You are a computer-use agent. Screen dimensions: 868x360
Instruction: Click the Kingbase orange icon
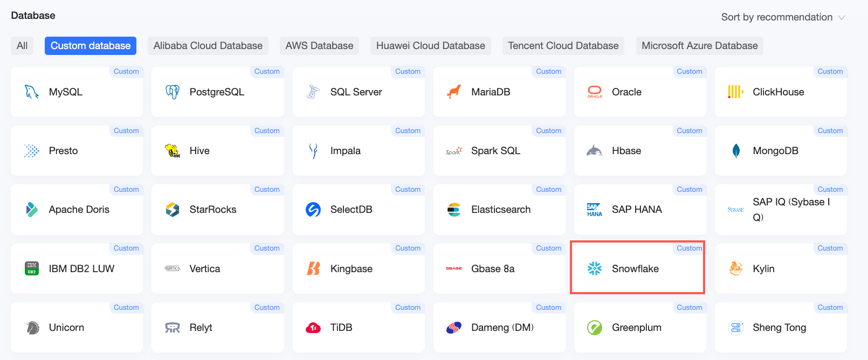[x=313, y=268]
